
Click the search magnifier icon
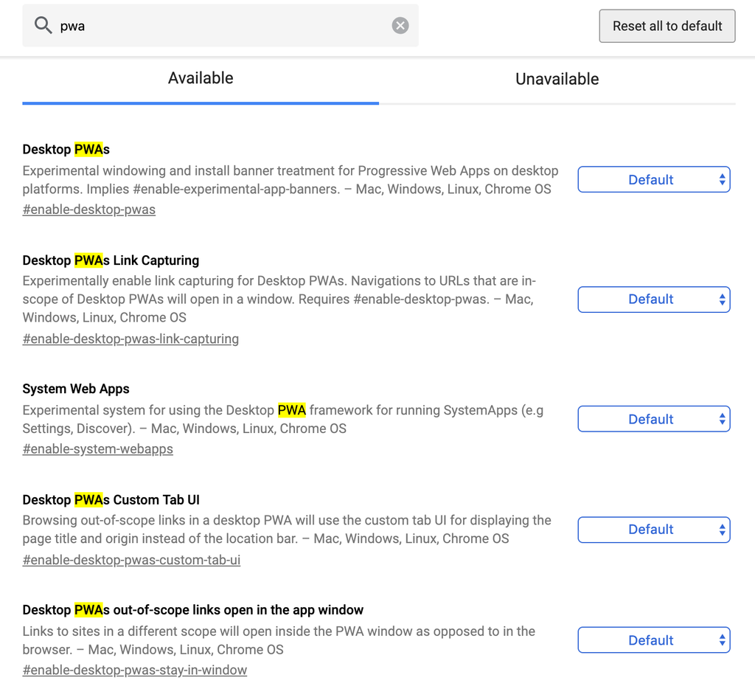coord(44,26)
